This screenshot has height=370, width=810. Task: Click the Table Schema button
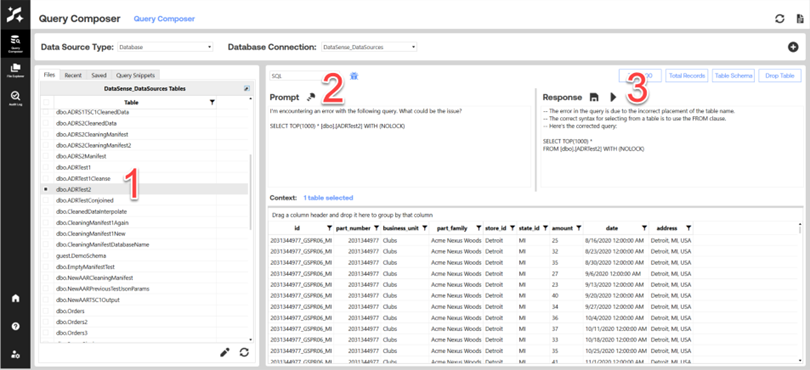tap(734, 75)
